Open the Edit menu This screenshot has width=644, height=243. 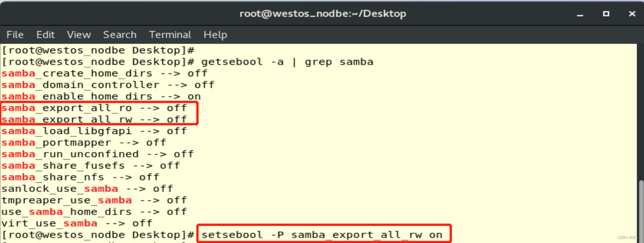coord(45,35)
